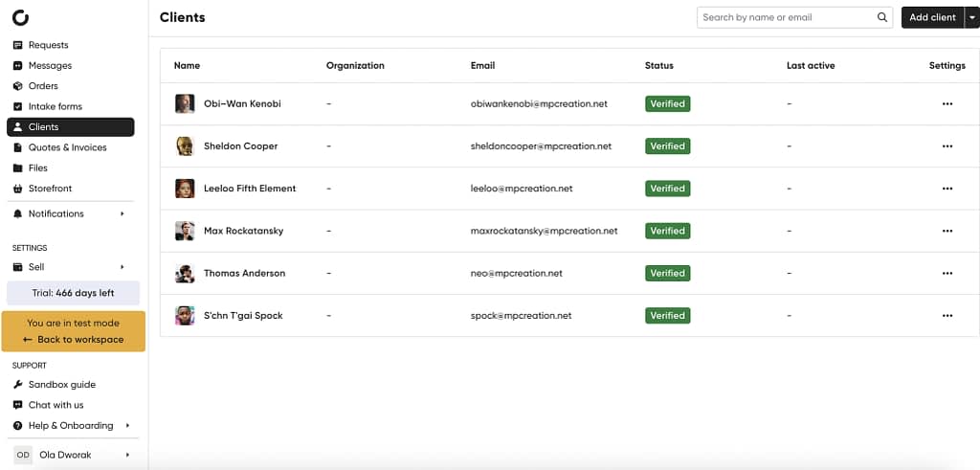Open settings dots for Sheldon Cooper
Screen dimensions: 980x470
947,146
